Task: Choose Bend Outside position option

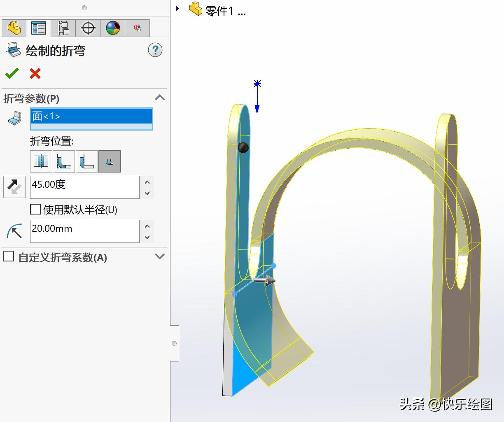Action: 110,161
